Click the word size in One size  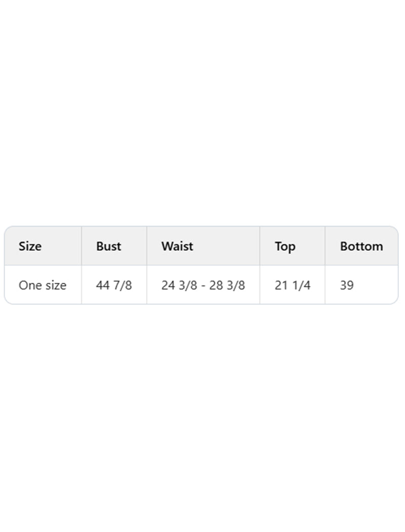coord(56,285)
